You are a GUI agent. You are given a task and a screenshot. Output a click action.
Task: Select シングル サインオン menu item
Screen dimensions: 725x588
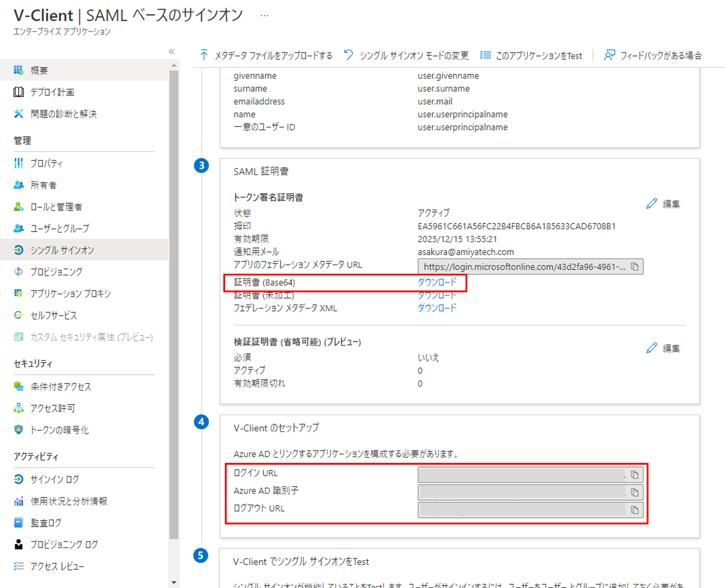tap(84, 250)
